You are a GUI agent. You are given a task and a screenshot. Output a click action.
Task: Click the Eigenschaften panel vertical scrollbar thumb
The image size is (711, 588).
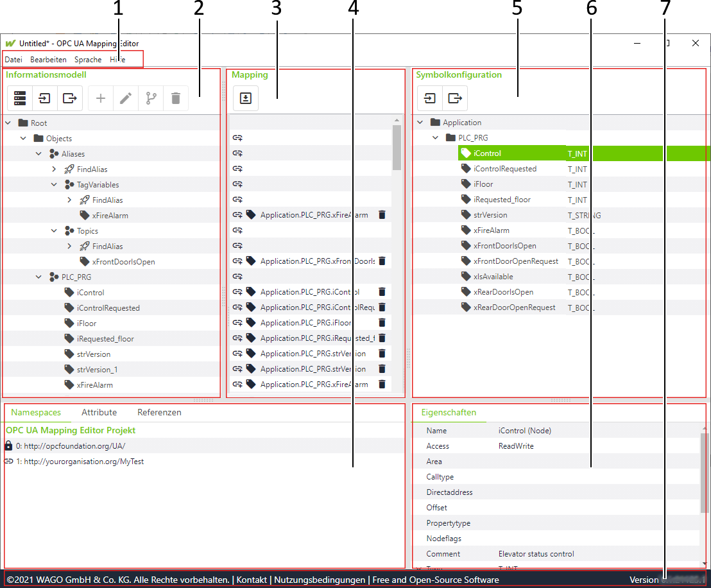coord(704,473)
